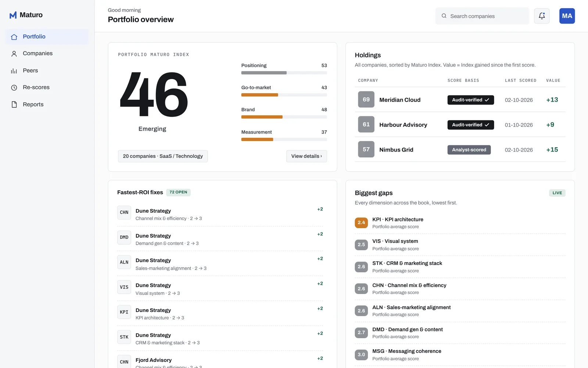
Task: Click the Measurement progress bar
Action: [284, 139]
